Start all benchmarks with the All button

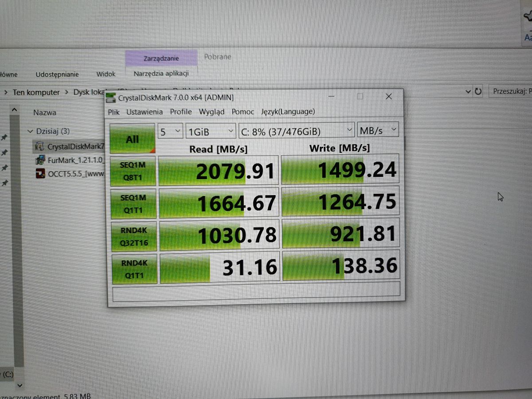click(x=132, y=138)
